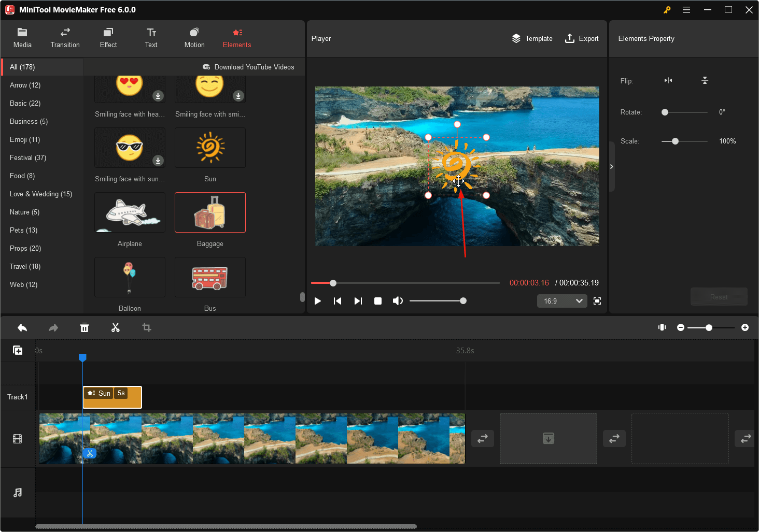Collapse the Elements Property panel
This screenshot has height=532, width=759.
(x=612, y=167)
